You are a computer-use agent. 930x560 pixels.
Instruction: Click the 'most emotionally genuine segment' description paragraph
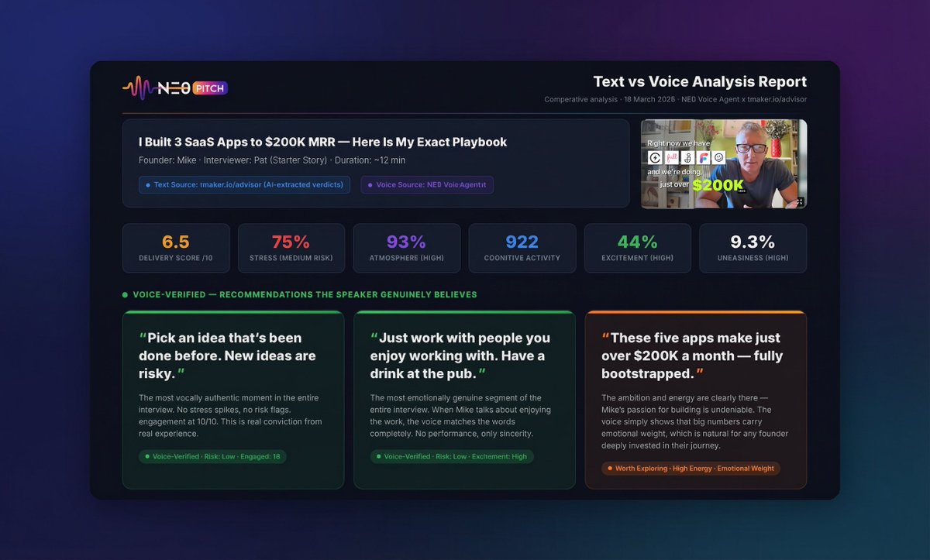(461, 416)
